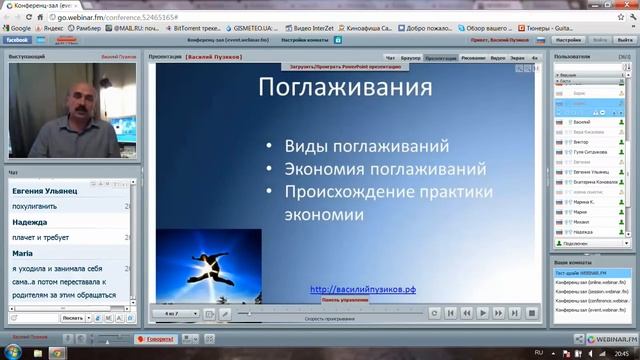Select user 'Виктор' in the list
Image resolution: width=640 pixels, height=360 pixels.
[x=590, y=142]
